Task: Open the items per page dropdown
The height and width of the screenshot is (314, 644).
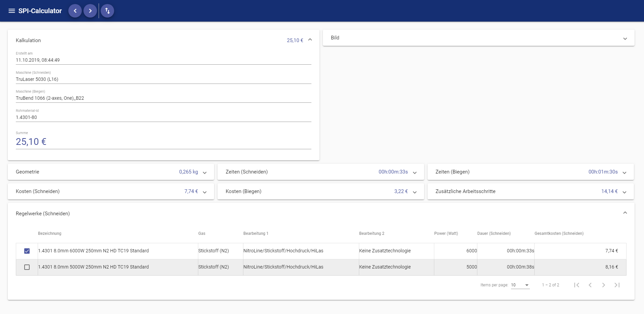Action: (x=520, y=285)
